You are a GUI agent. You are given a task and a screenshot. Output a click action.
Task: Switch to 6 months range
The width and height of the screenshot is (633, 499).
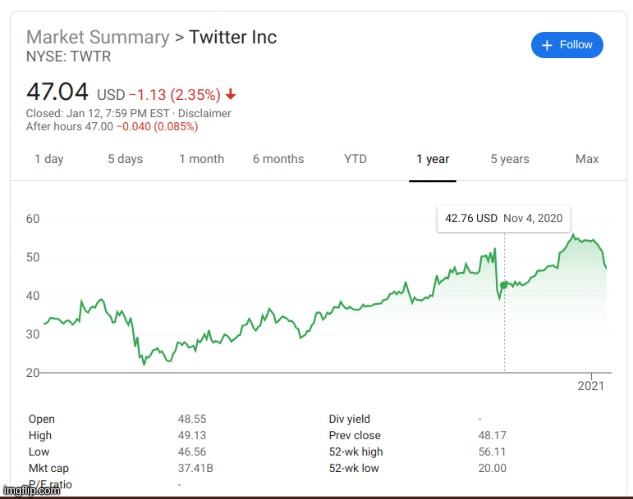278,159
